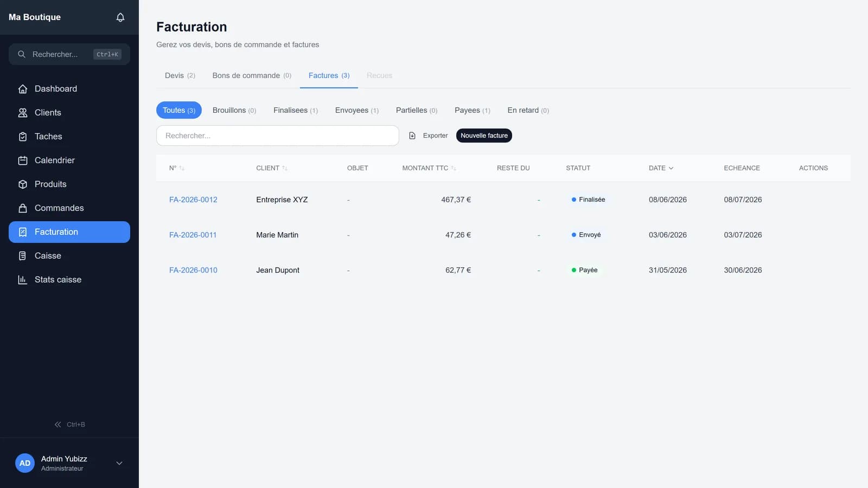Click the Taches clipboard icon
Screen dimensions: 868x488
[x=23, y=137]
